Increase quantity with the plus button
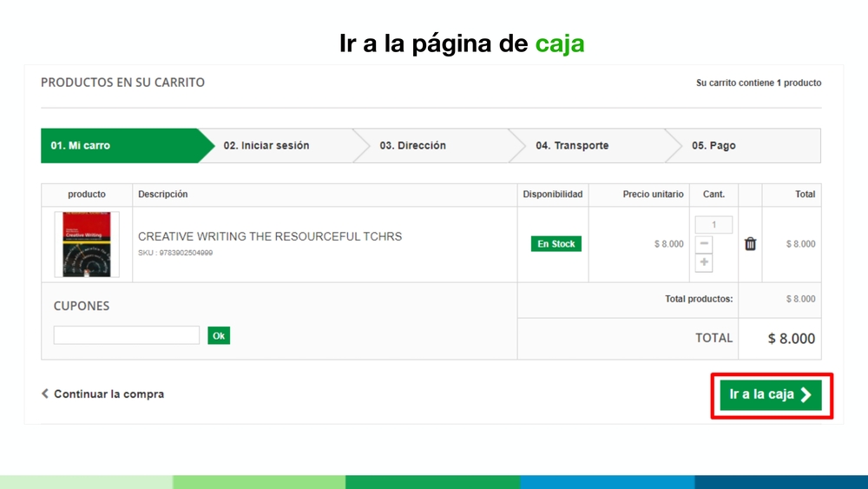868x489 pixels. point(704,262)
